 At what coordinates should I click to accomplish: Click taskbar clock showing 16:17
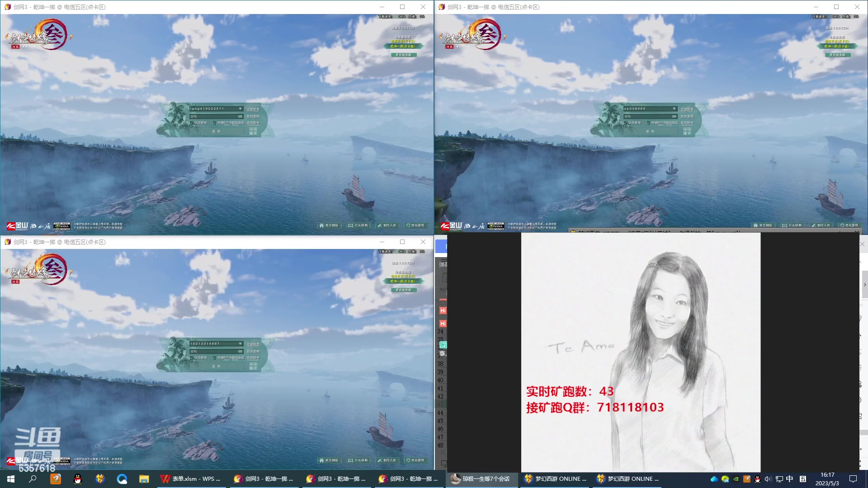click(x=827, y=479)
